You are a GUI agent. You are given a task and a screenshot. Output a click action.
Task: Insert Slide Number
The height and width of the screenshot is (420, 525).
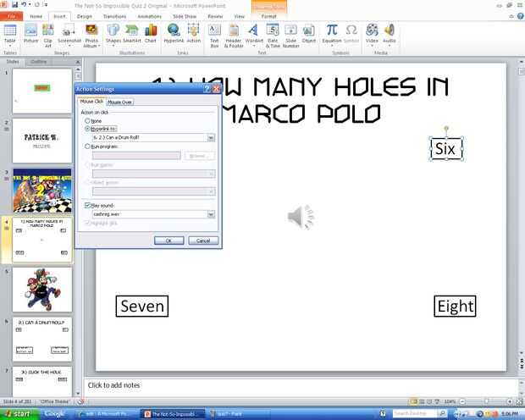click(290, 36)
